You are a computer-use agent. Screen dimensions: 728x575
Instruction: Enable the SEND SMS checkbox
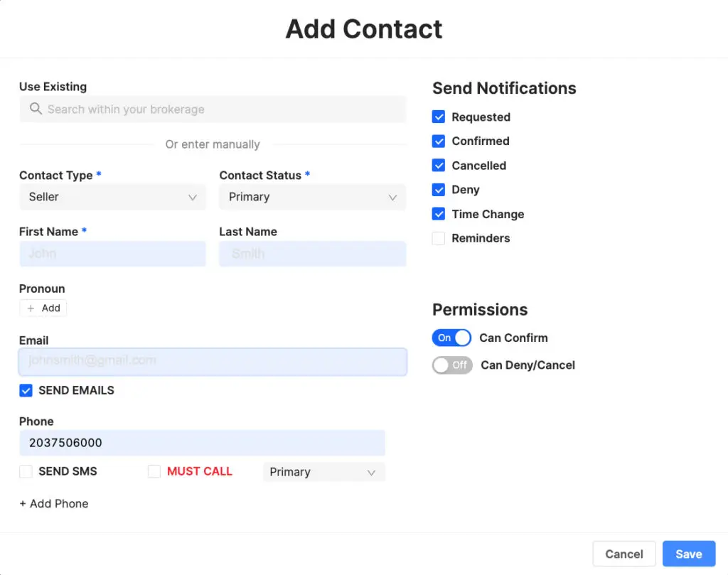click(x=26, y=471)
